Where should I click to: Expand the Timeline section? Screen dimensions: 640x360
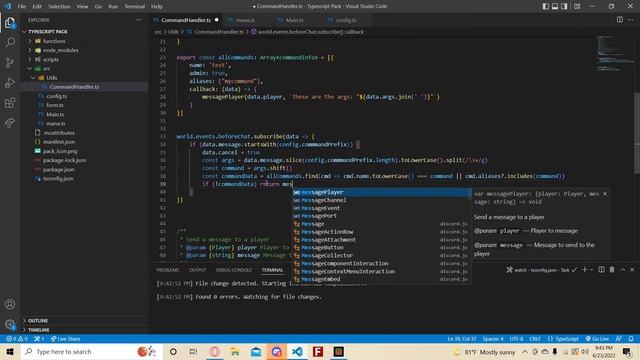84,329
